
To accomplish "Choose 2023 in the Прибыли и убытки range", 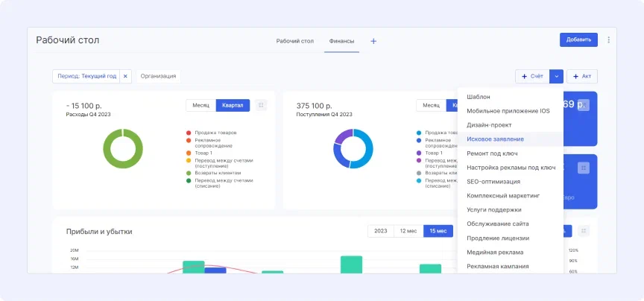I will tap(380, 231).
